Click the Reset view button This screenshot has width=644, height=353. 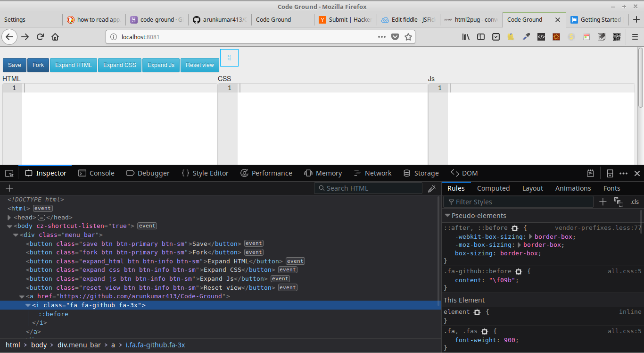200,65
